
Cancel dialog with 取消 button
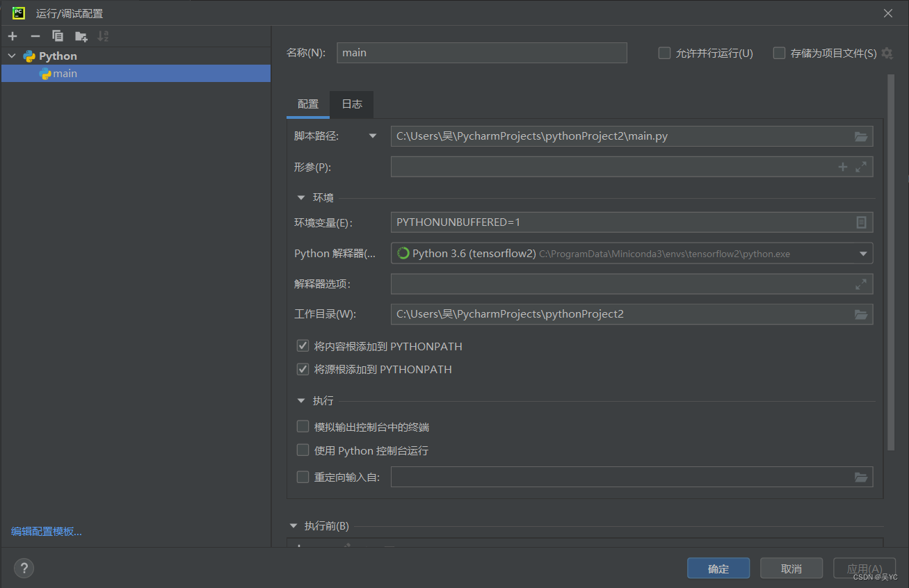pos(791,569)
